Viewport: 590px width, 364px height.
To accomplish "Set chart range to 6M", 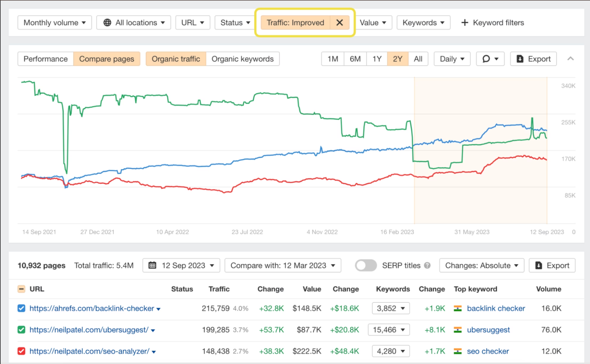I will tap(355, 59).
